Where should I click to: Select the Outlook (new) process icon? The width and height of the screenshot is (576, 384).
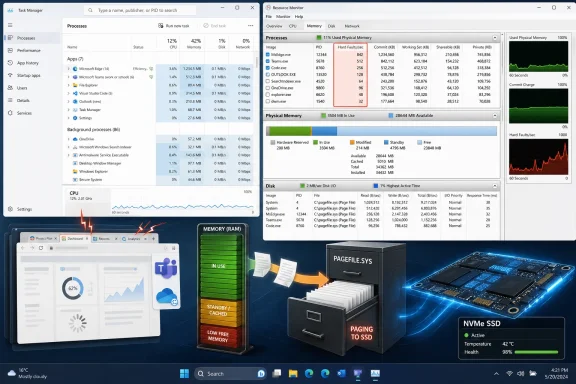tap(75, 101)
